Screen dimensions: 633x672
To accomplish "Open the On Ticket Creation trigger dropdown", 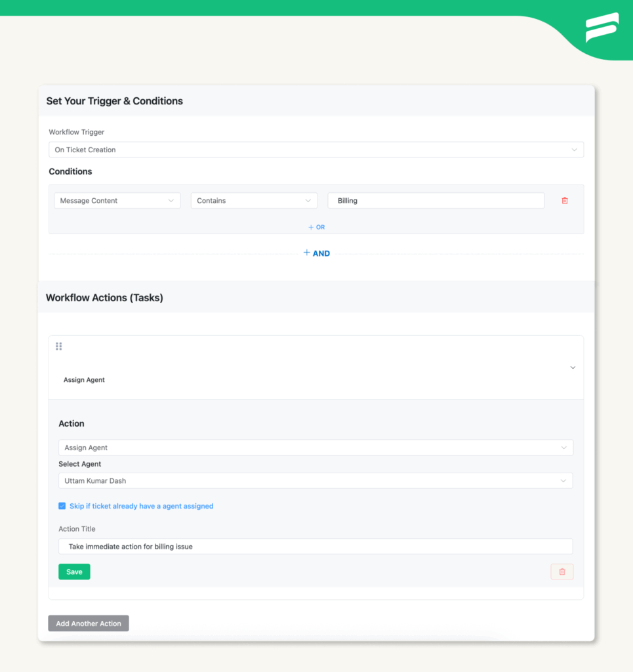I will (316, 150).
